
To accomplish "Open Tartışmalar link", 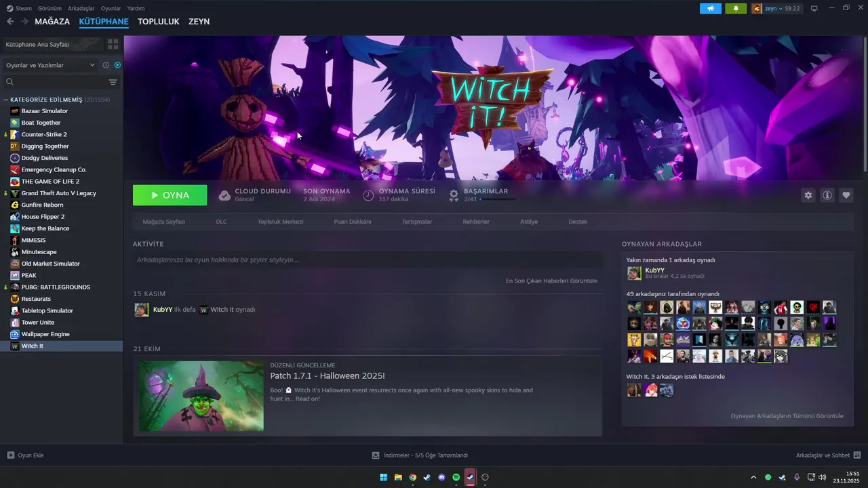I will (x=417, y=222).
